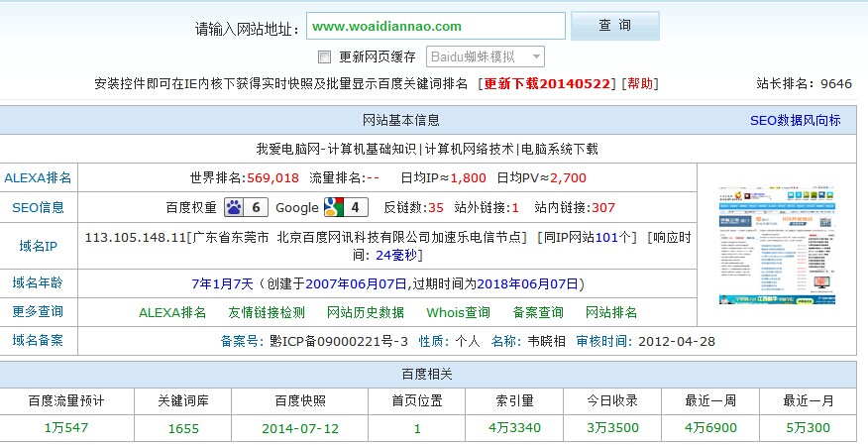Image resolution: width=868 pixels, height=445 pixels.
Task: Click the SEO信息 row header link
Action: click(x=38, y=207)
